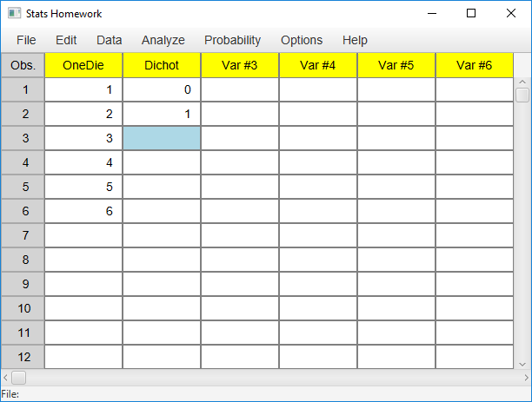Image resolution: width=532 pixels, height=402 pixels.
Task: Open the Options menu
Action: point(302,40)
